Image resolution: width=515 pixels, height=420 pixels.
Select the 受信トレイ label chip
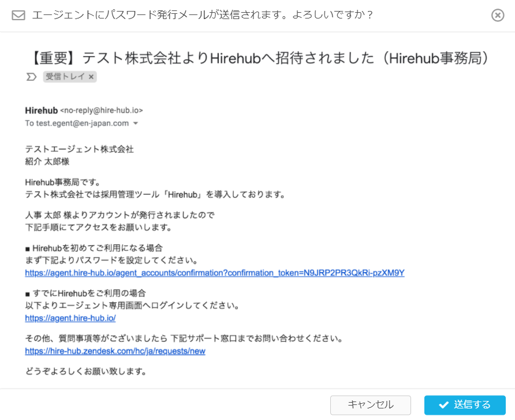tap(65, 77)
